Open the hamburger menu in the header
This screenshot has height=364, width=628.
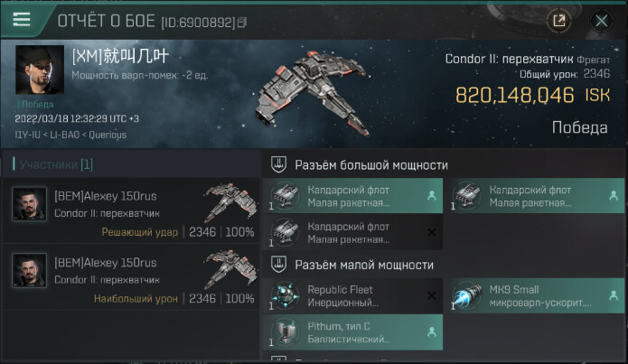pos(21,19)
